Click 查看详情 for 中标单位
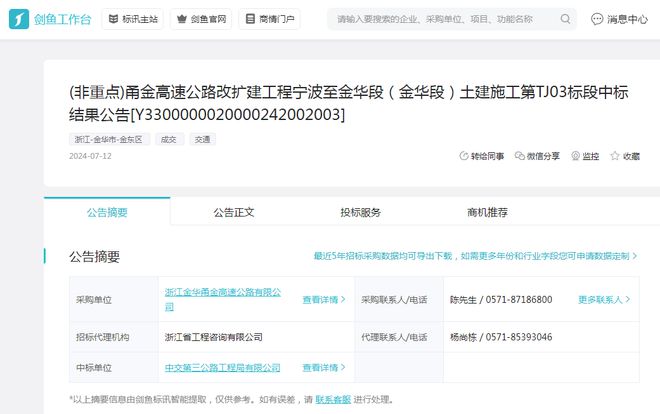The image size is (660, 414). 324,367
